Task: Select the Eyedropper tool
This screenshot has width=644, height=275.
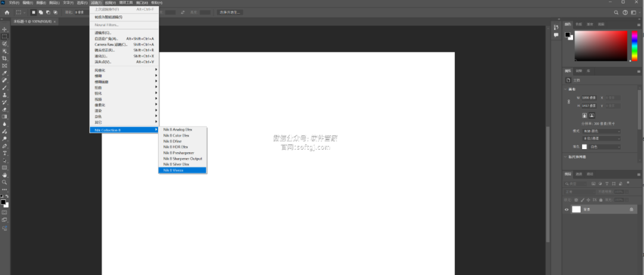Action: tap(5, 73)
